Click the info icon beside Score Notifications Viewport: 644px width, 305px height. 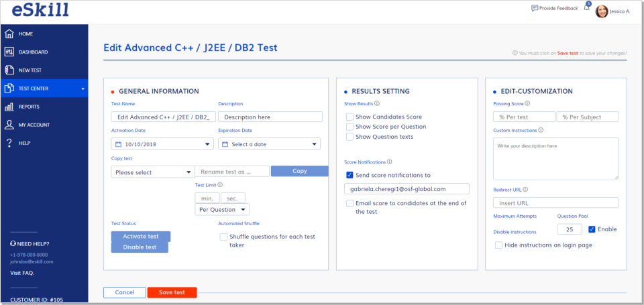coord(389,162)
